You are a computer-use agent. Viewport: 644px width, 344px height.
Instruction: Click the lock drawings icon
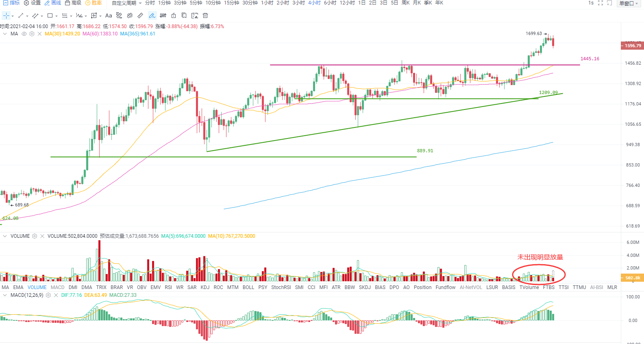point(174,16)
